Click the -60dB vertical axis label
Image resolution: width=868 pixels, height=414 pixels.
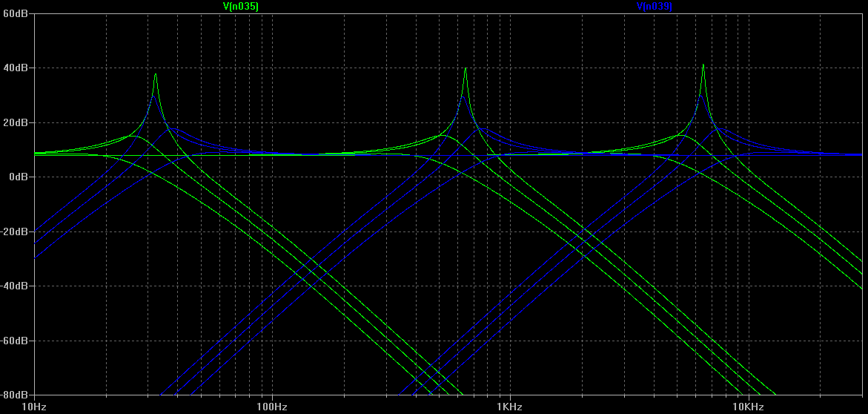pyautogui.click(x=14, y=341)
